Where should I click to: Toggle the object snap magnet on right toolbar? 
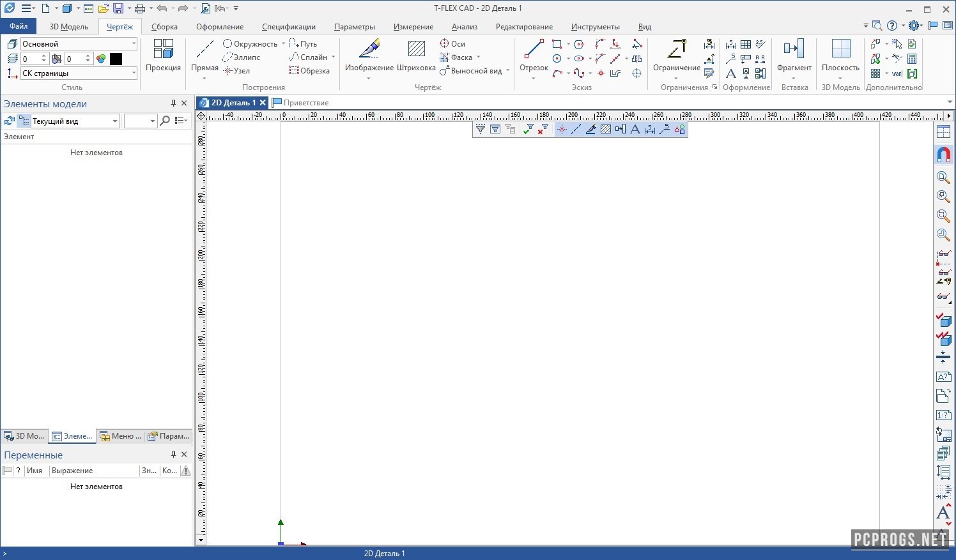[943, 154]
